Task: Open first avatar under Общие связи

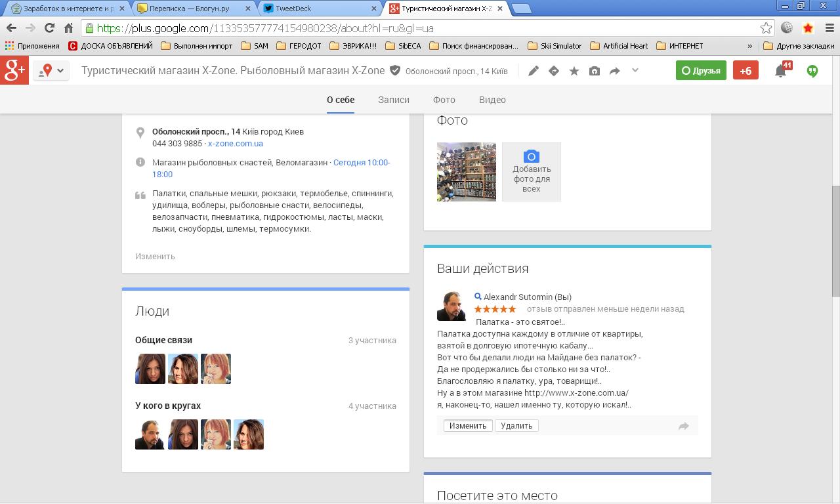Action: [150, 369]
